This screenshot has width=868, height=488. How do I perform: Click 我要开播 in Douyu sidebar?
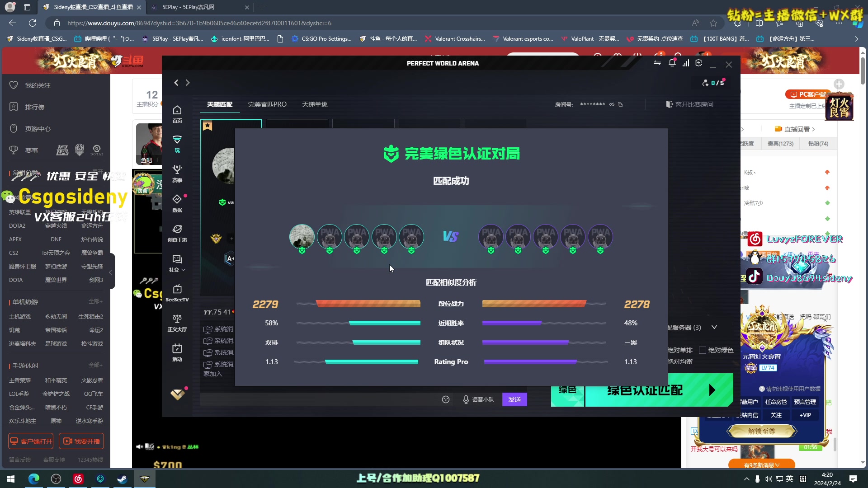click(x=82, y=441)
